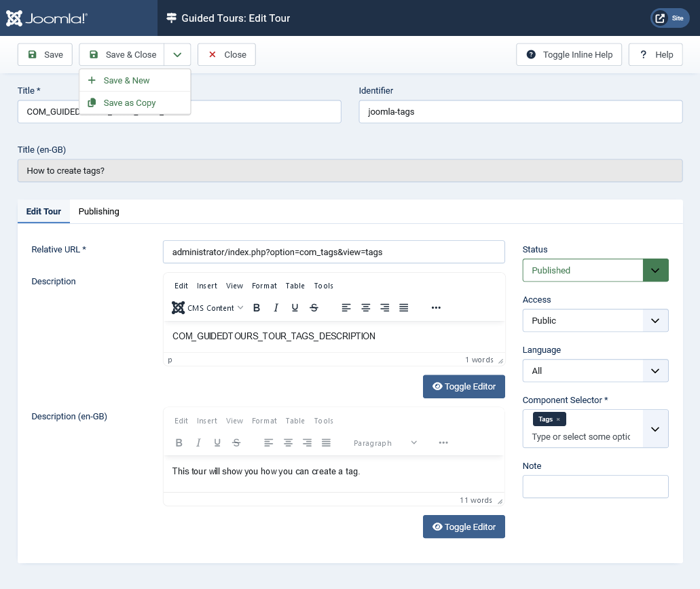Click into the Note input field

tap(595, 487)
